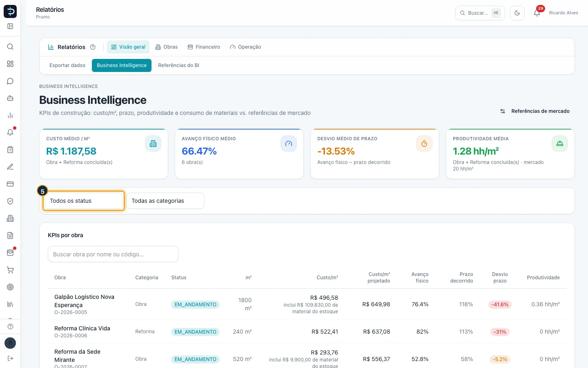Collapse the sidebar panel toggle icon
The height and width of the screenshot is (368, 588).
click(10, 26)
